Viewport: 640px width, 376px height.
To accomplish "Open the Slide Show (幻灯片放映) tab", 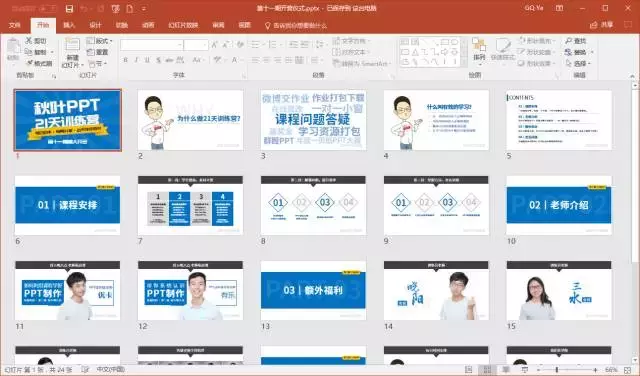I will point(183,25).
